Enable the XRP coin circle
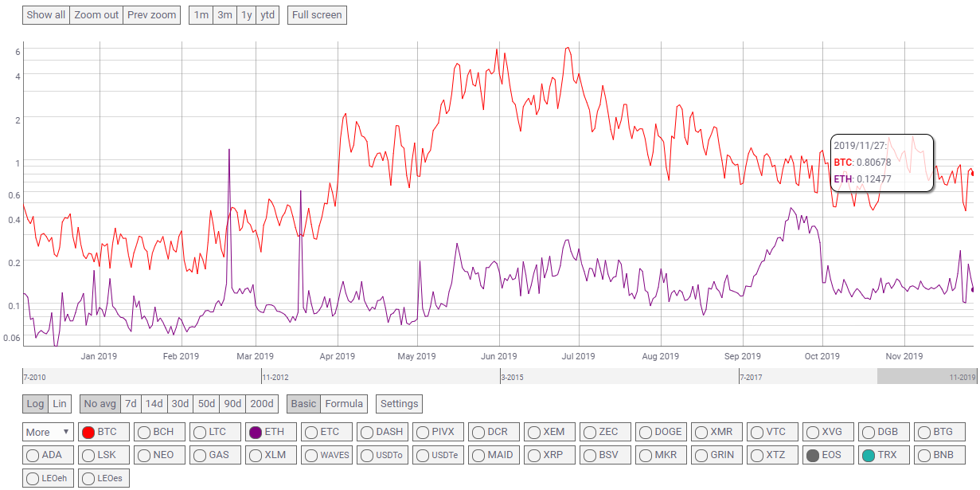 (x=534, y=456)
